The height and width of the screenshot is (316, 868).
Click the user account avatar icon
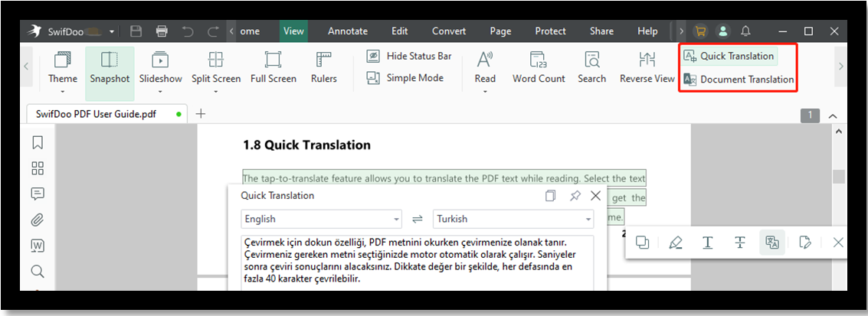coord(723,31)
